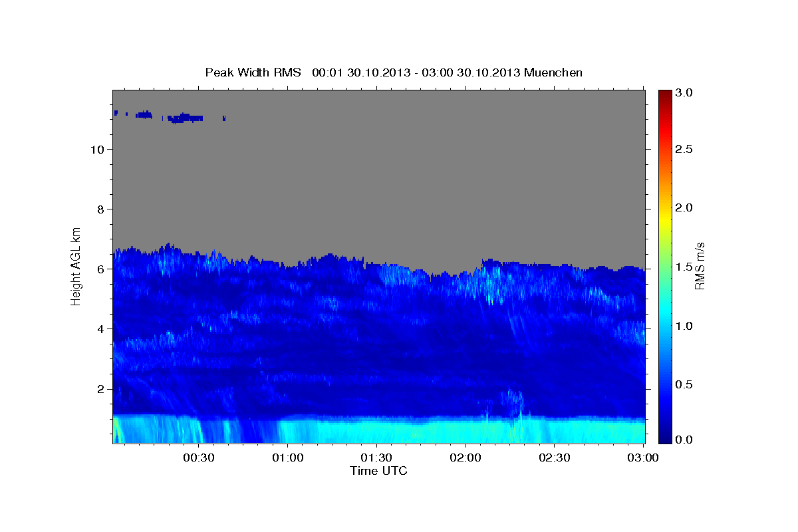The height and width of the screenshot is (532, 798).
Task: Click the colorbar value 3.0
Action: click(685, 93)
